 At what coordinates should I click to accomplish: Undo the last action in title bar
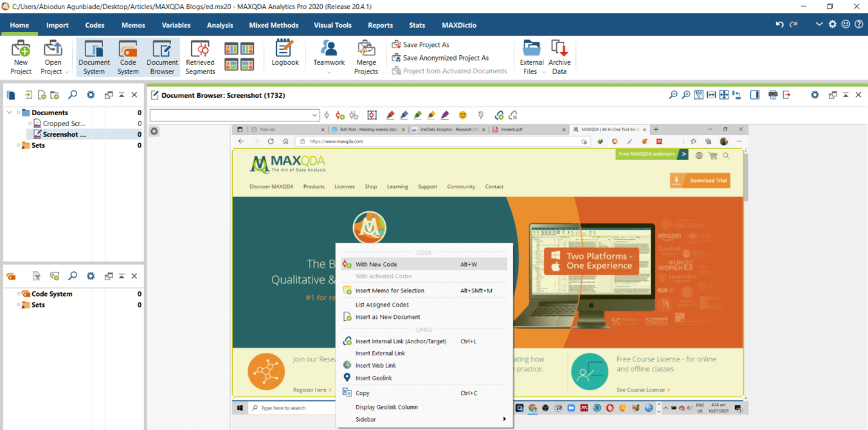click(779, 24)
